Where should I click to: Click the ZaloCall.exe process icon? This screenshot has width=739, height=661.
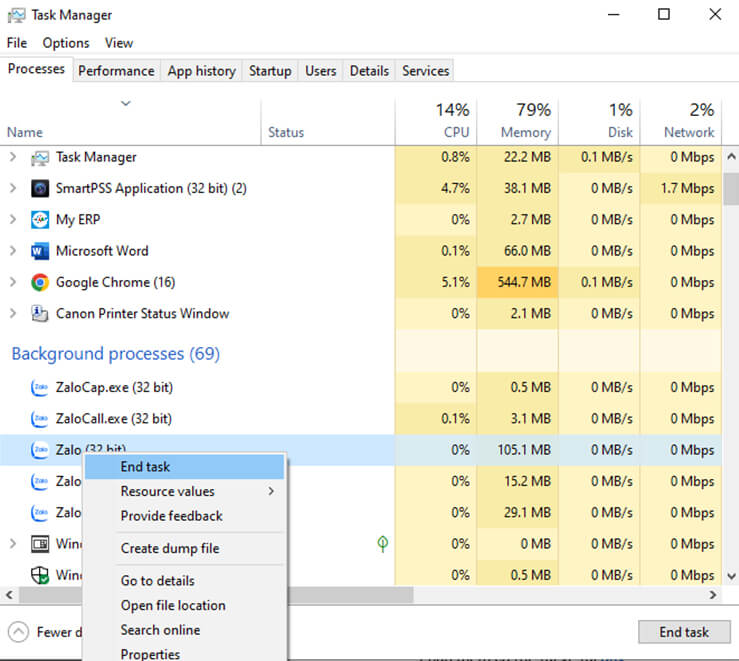[x=40, y=418]
